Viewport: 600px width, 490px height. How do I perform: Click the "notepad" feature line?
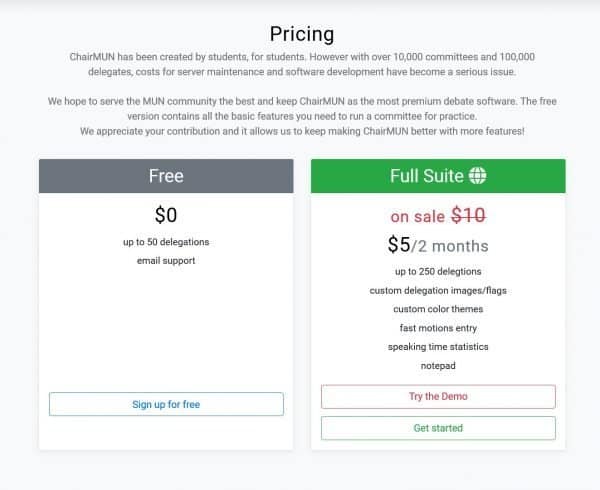(438, 366)
